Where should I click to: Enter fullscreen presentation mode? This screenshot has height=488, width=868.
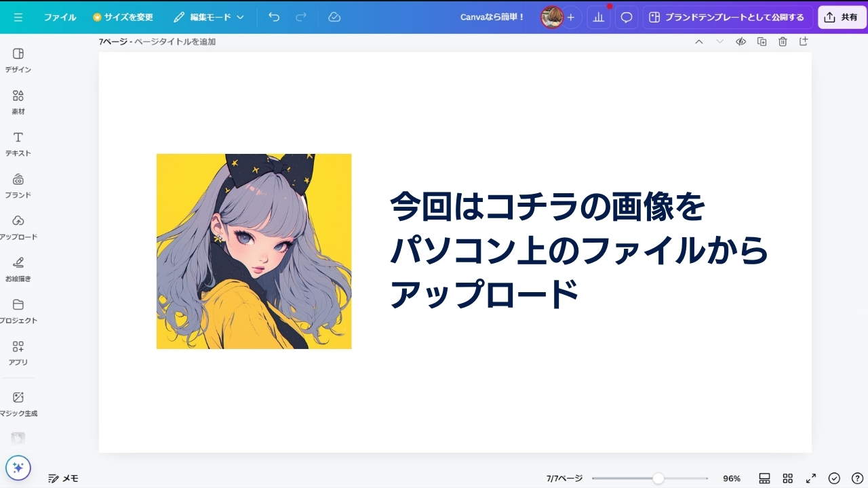pyautogui.click(x=810, y=478)
